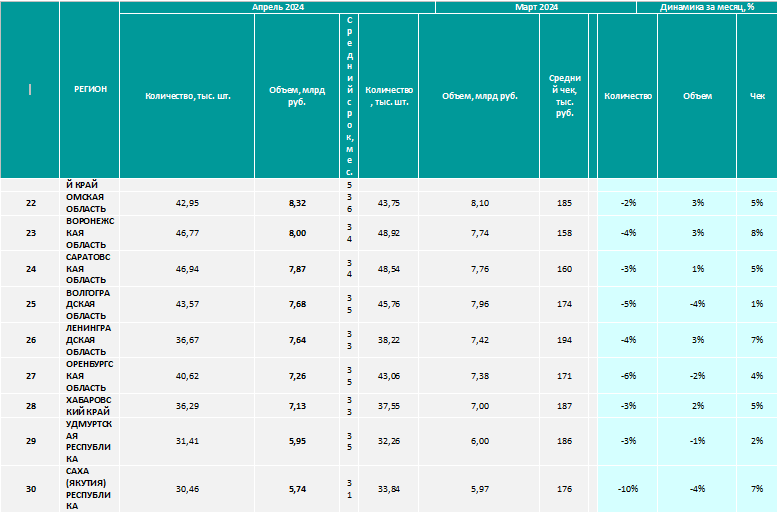Click the 'ХАБАРОВСКИЙ КРАЙ' region cell

pyautogui.click(x=89, y=406)
